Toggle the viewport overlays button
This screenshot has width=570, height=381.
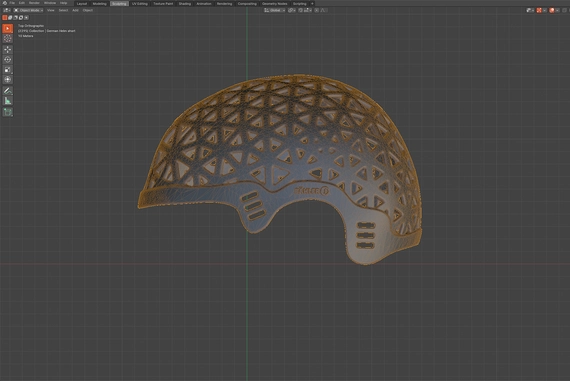pyautogui.click(x=552, y=10)
